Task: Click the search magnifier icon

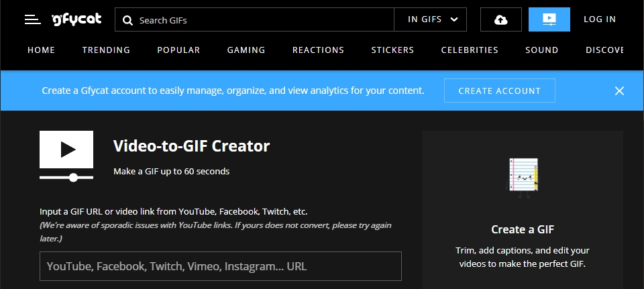Action: click(127, 21)
